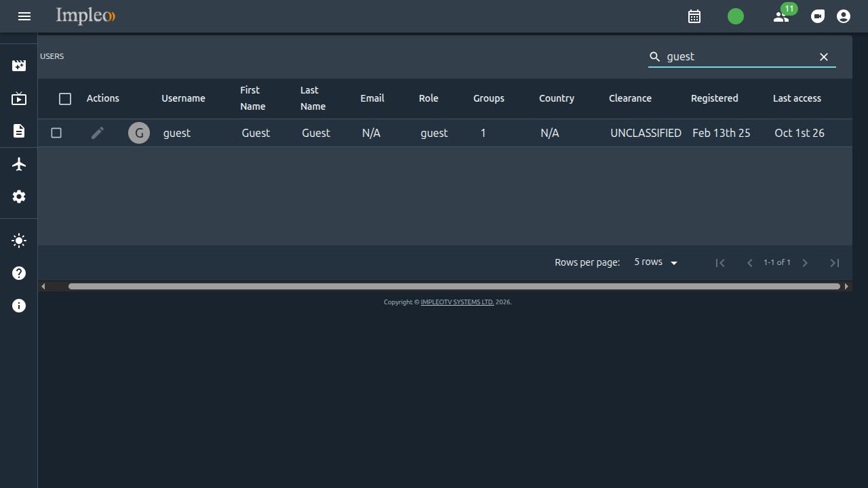This screenshot has height=488, width=868.
Task: Sort by Email column header
Action: click(372, 98)
